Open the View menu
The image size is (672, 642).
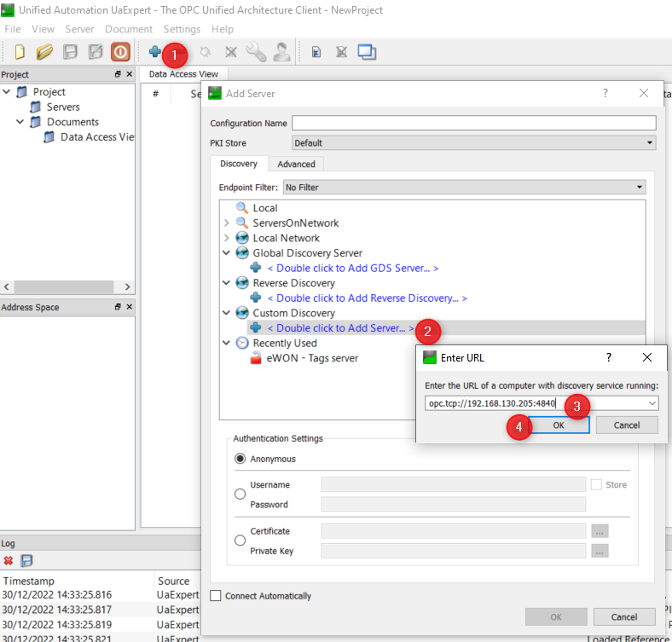pyautogui.click(x=43, y=29)
